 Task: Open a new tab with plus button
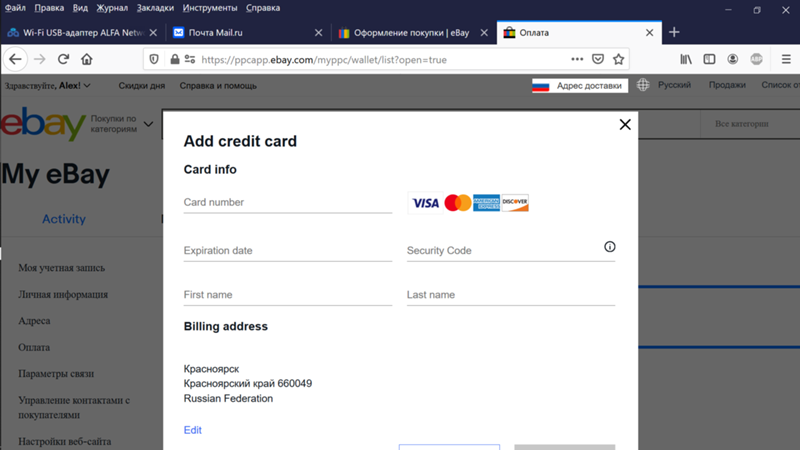click(x=674, y=32)
